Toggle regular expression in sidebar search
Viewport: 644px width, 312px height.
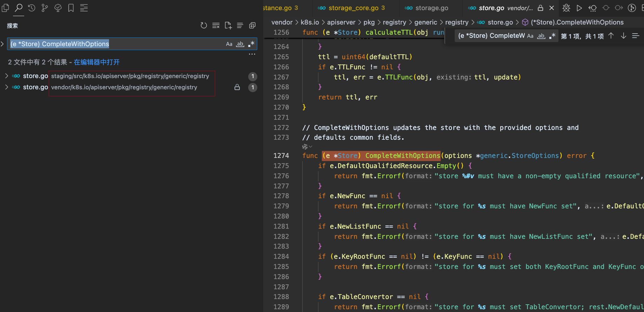pyautogui.click(x=251, y=44)
